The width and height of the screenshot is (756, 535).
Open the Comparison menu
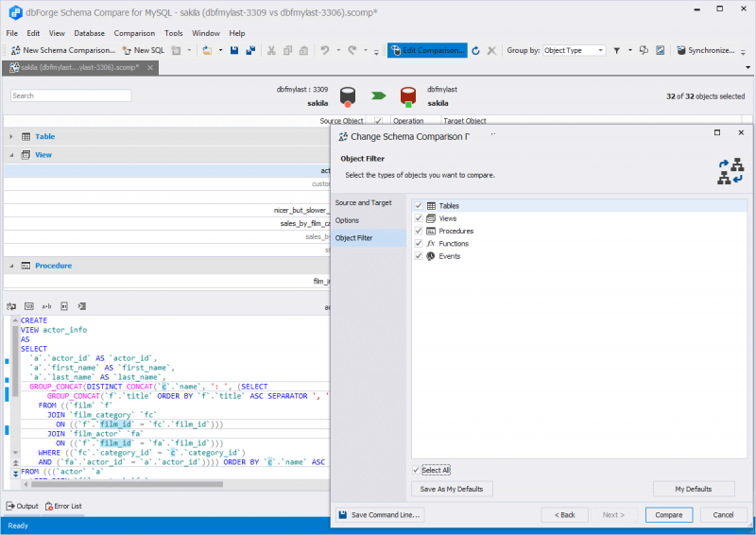point(134,33)
